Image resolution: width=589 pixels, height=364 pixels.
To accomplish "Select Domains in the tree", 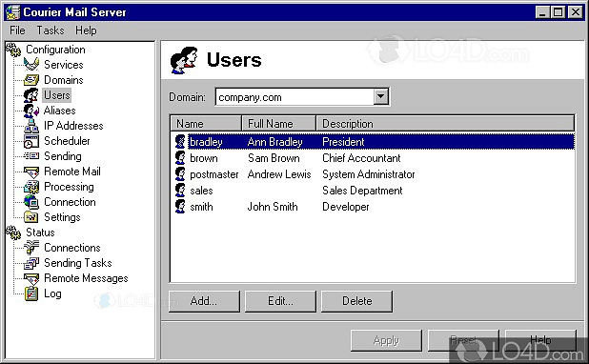I will click(x=64, y=80).
